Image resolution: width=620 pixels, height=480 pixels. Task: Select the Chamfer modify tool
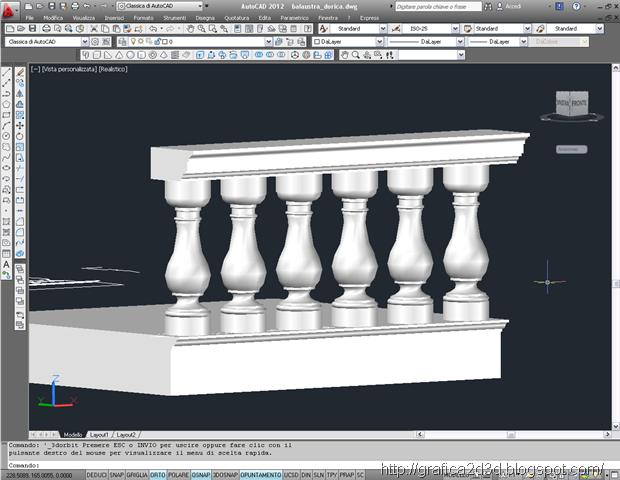(20, 222)
